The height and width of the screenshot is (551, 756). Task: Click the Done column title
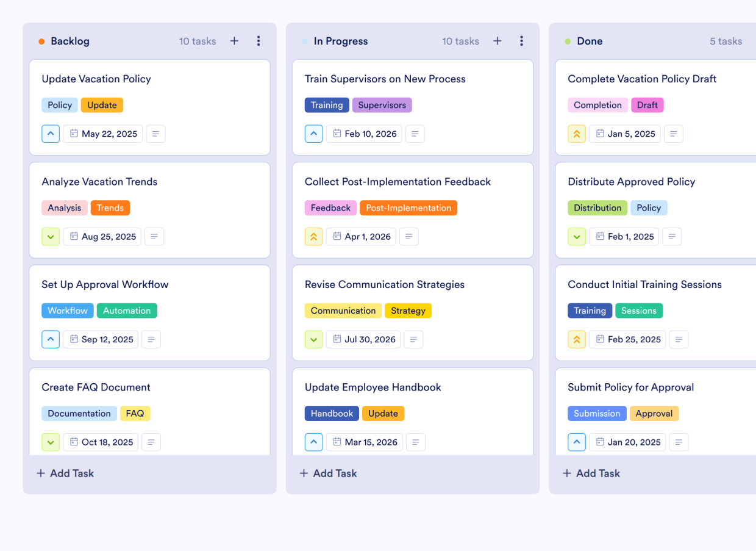pos(590,41)
